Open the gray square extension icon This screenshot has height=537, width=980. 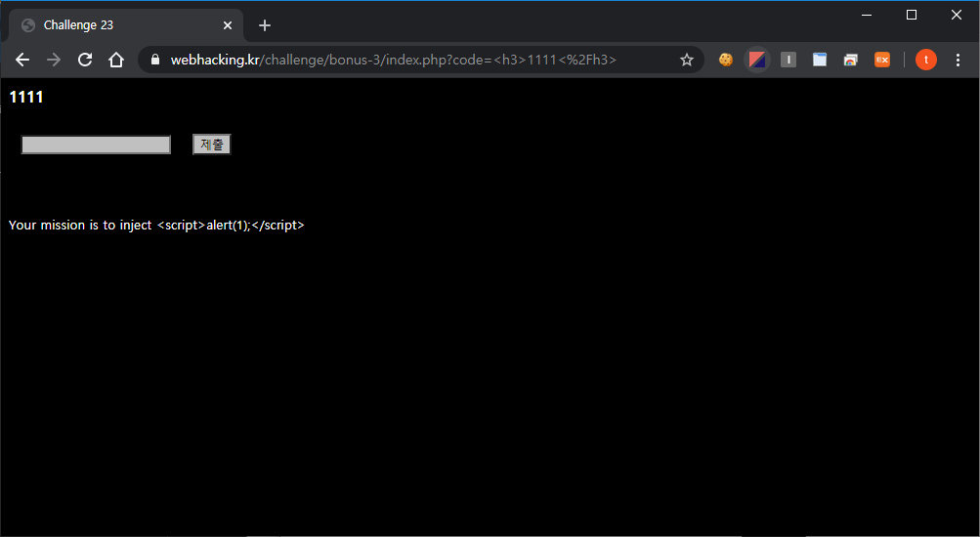pos(788,60)
